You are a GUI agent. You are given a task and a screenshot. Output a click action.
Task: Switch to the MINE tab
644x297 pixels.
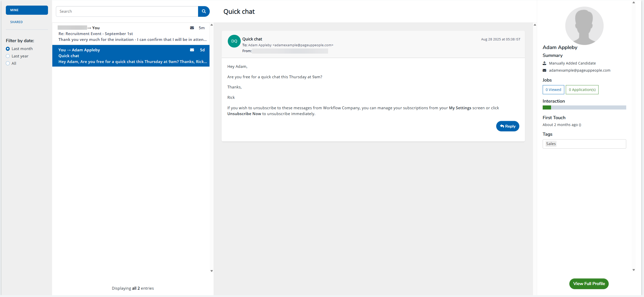27,10
